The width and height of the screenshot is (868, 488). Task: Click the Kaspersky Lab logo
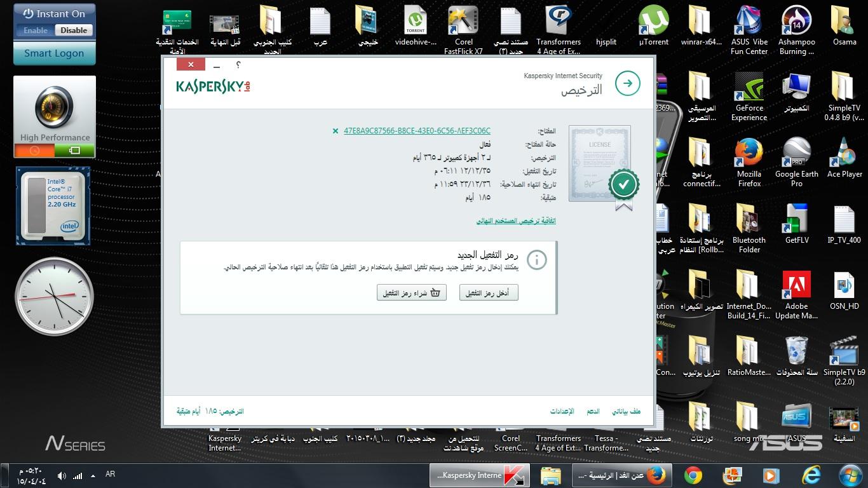213,86
